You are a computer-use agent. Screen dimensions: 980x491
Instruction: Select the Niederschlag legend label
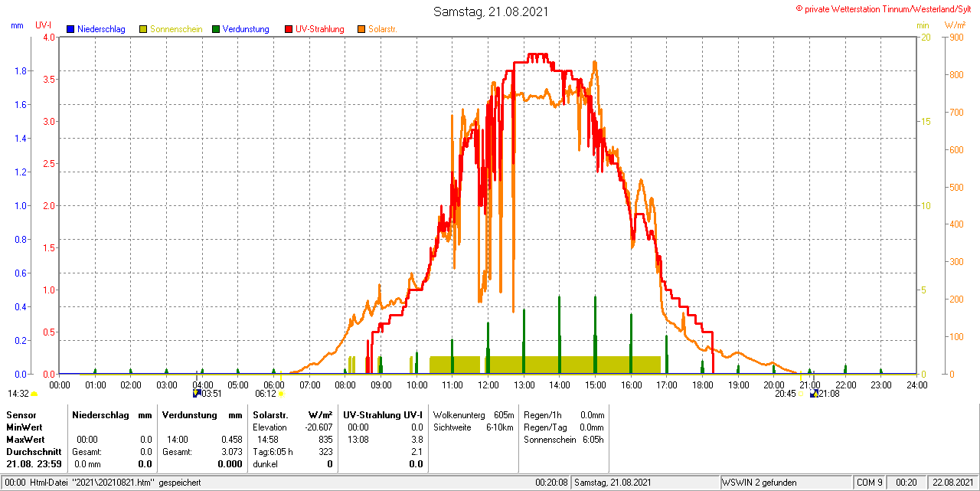point(101,29)
